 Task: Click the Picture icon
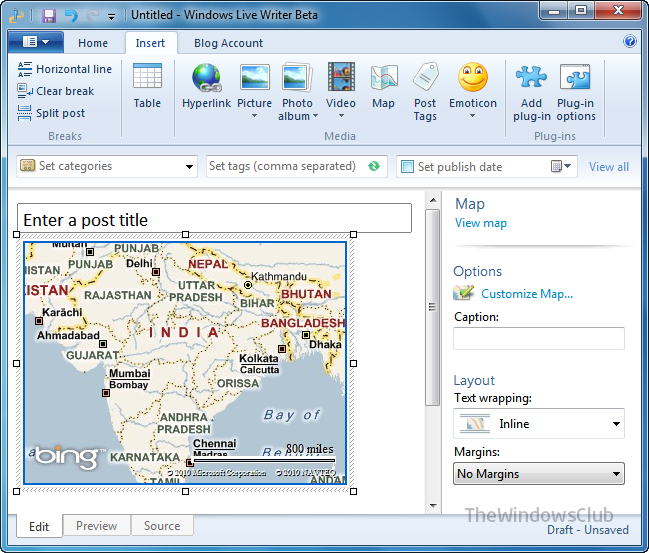click(x=254, y=77)
